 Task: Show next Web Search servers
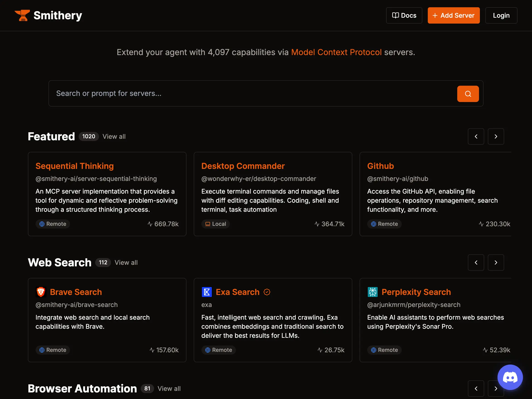[496, 263]
